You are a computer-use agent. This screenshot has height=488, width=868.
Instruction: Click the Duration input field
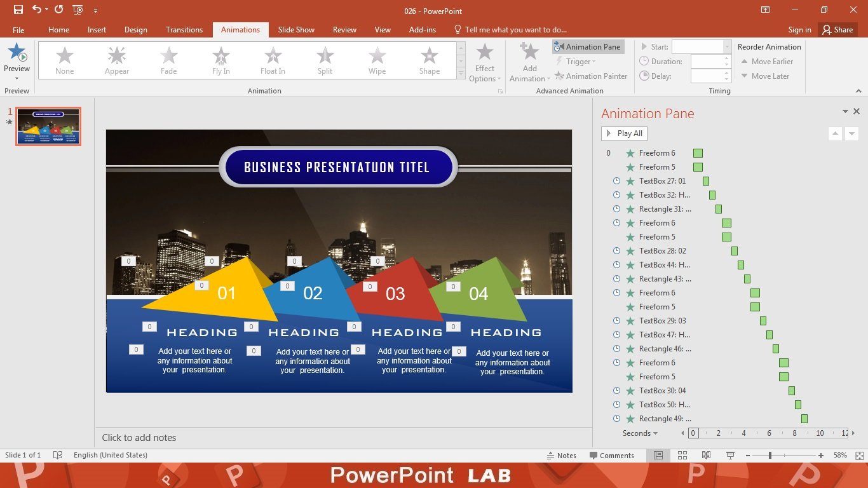coord(707,61)
